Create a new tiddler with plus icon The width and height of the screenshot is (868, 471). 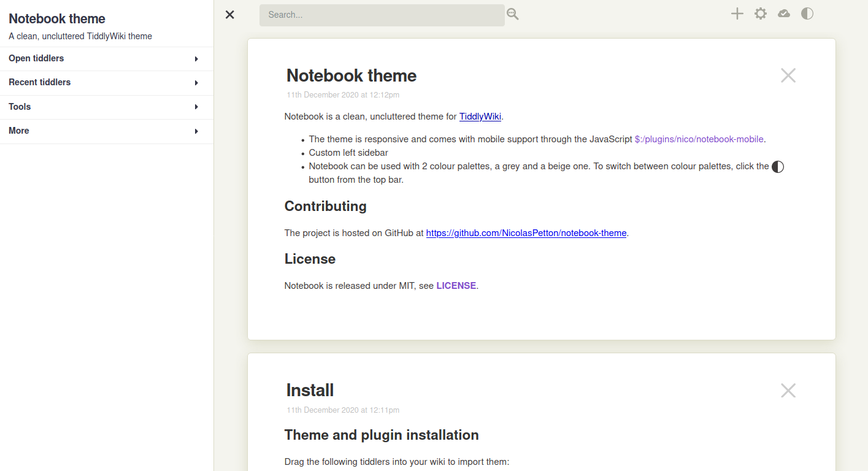click(x=737, y=13)
